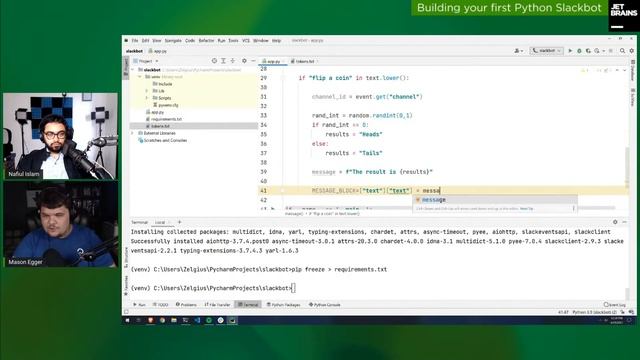The height and width of the screenshot is (360, 640).
Task: Open Database side panel tab
Action: [x=633, y=70]
